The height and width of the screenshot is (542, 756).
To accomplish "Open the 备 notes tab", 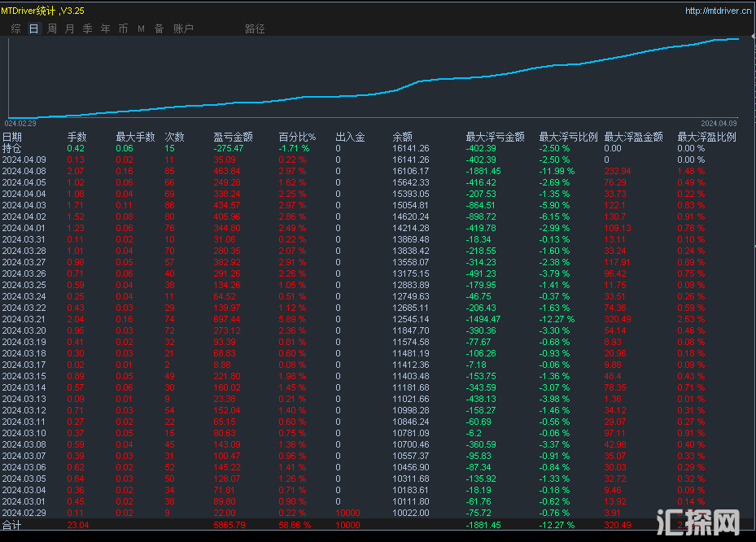I will pyautogui.click(x=159, y=28).
